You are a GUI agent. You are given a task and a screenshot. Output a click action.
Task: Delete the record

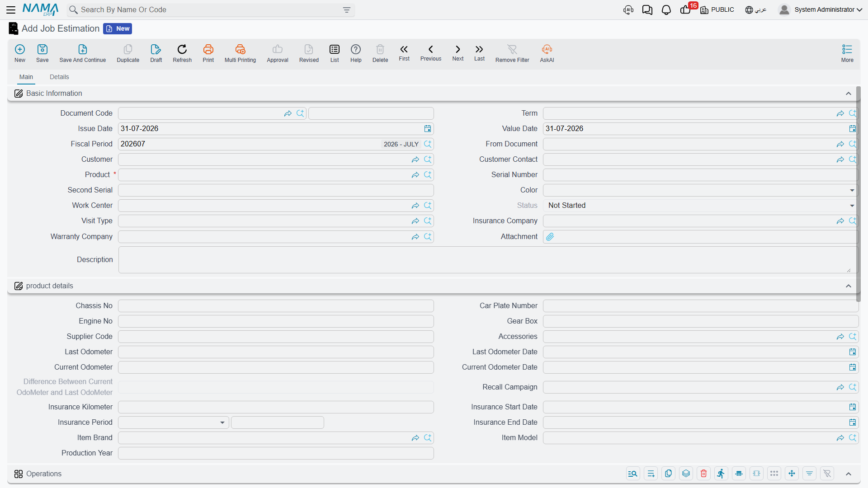[x=380, y=53]
